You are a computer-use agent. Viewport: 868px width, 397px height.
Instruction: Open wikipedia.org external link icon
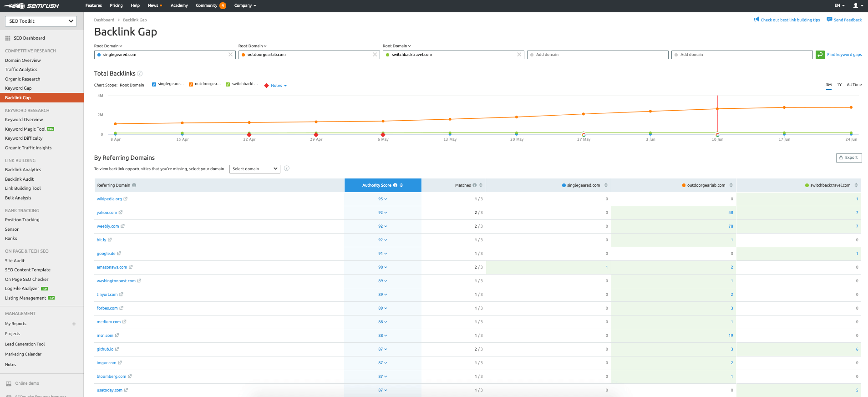click(126, 199)
